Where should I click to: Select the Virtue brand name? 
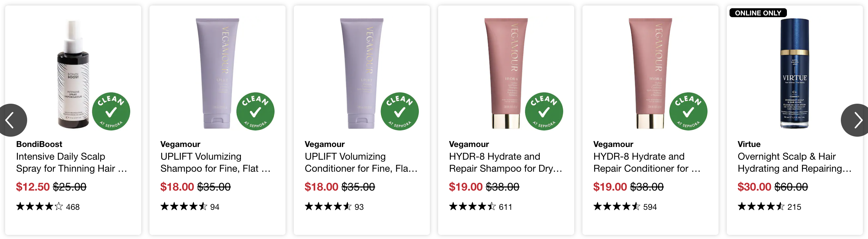pos(749,144)
